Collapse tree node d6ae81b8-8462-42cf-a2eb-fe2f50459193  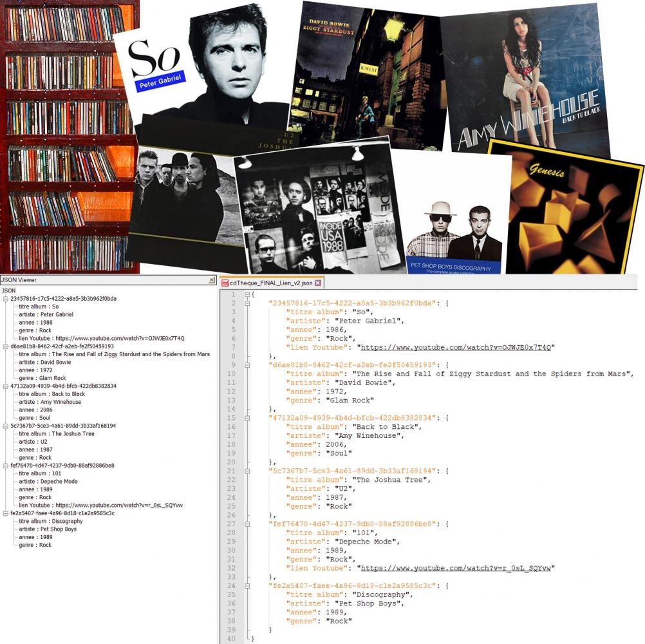(x=5, y=346)
